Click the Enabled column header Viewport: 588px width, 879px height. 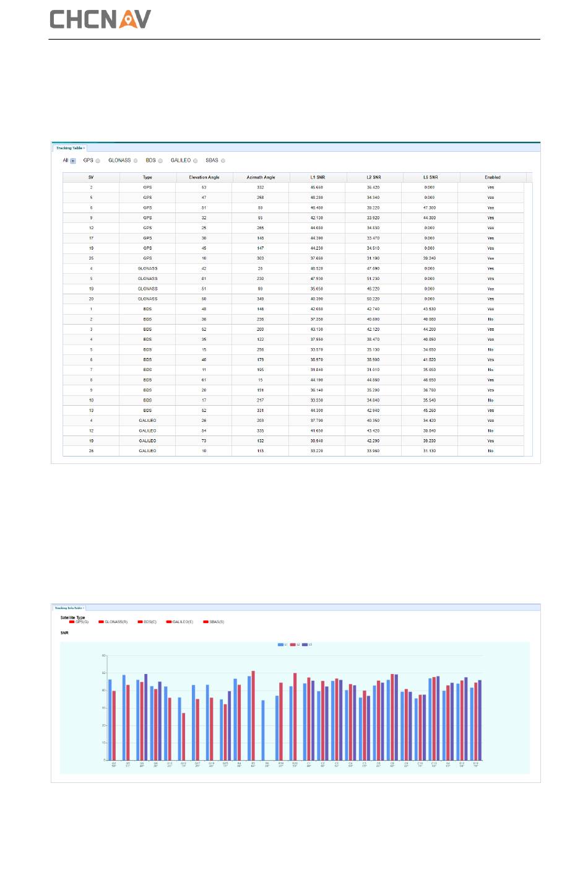[x=492, y=177]
